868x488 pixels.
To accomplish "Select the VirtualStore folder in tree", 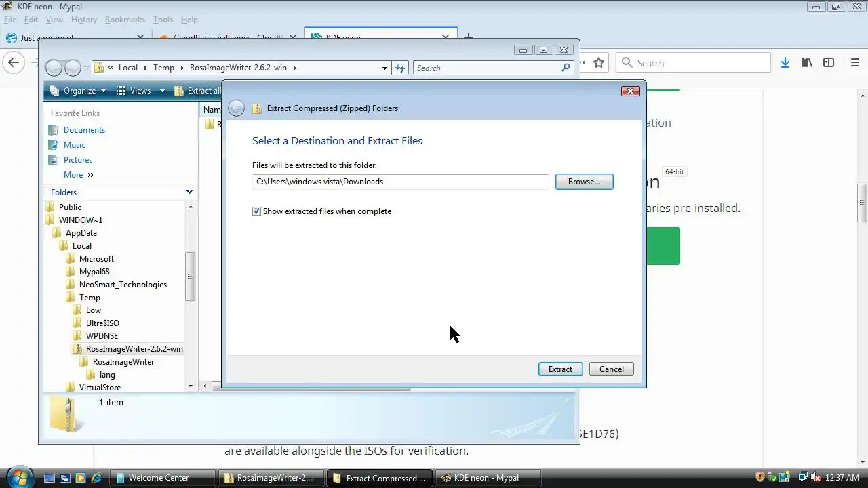I will (100, 388).
